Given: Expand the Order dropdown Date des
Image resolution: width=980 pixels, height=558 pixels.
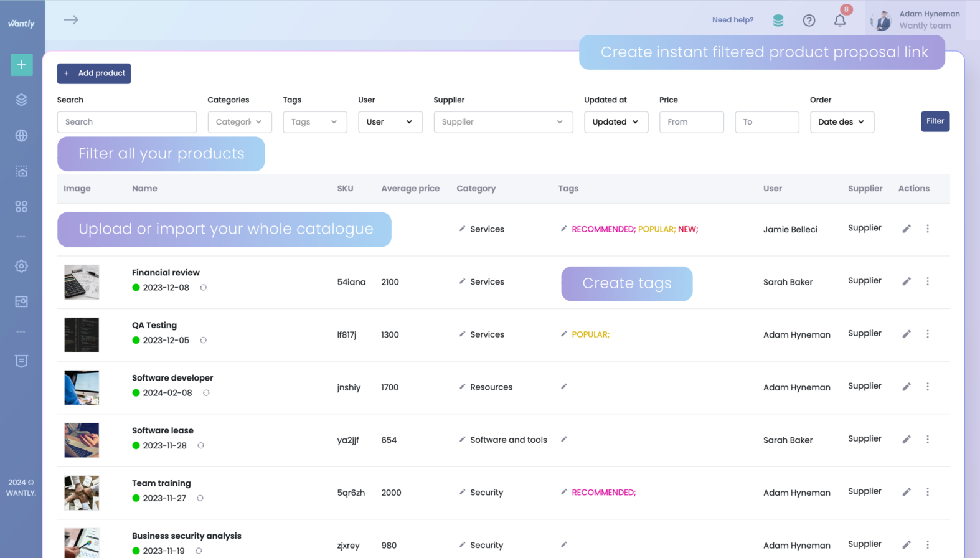Looking at the screenshot, I should (842, 122).
